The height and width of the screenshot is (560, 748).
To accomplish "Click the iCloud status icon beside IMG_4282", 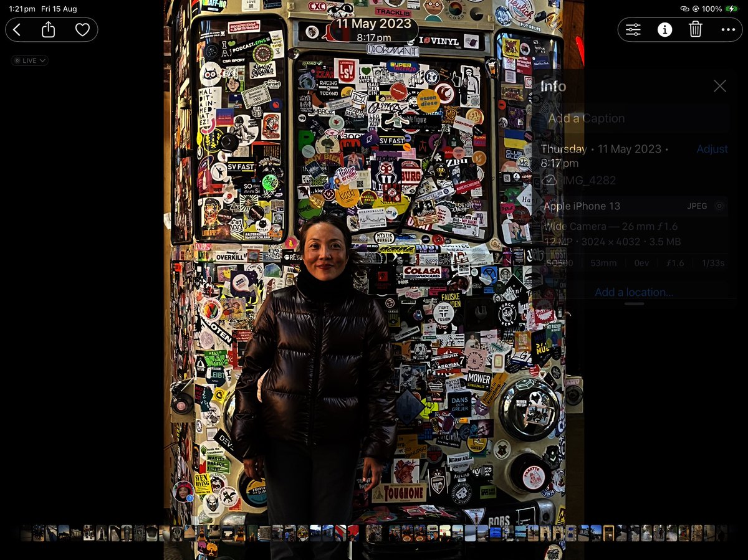I will pos(549,180).
